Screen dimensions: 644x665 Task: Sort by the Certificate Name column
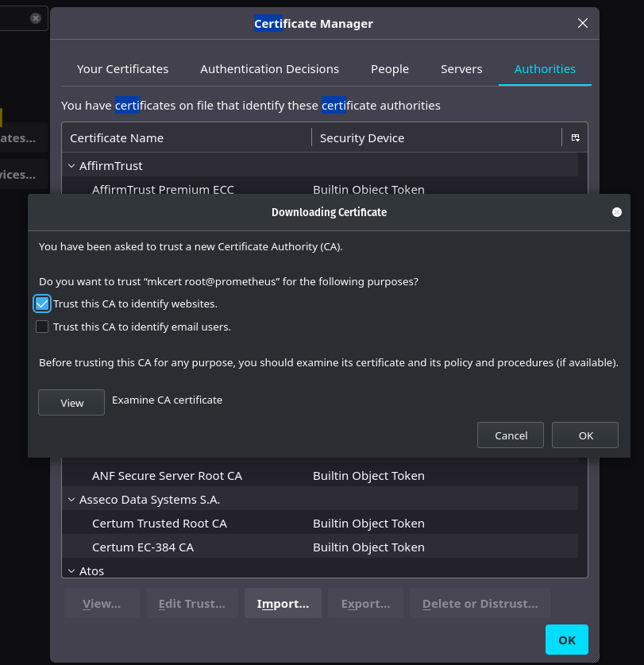point(187,137)
